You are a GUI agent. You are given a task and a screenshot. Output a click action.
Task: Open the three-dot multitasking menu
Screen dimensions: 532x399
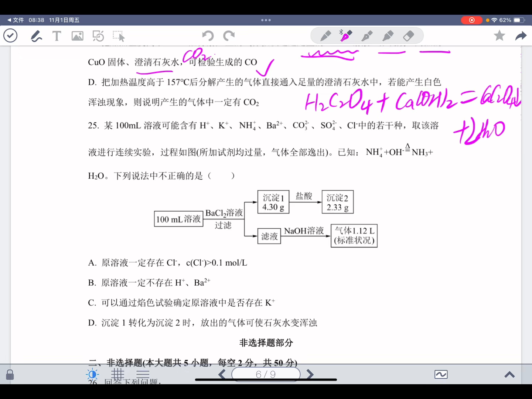266,20
